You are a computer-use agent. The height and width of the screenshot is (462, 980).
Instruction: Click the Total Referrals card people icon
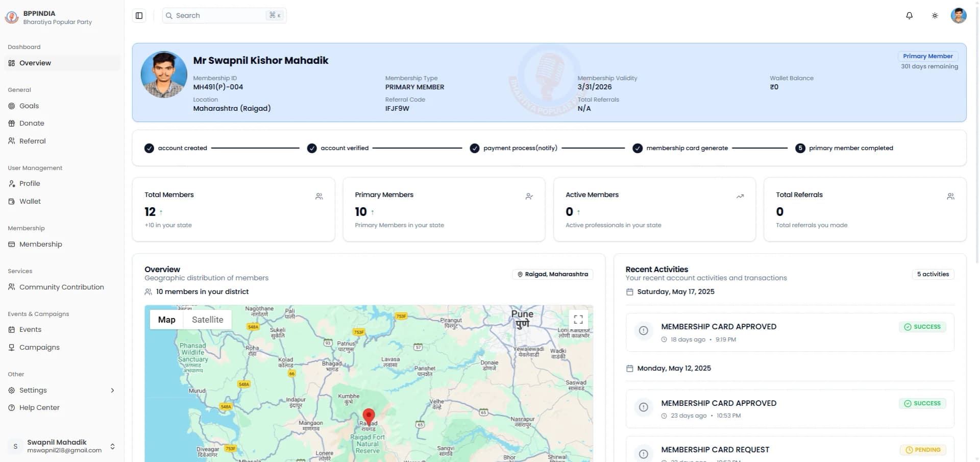tap(950, 197)
